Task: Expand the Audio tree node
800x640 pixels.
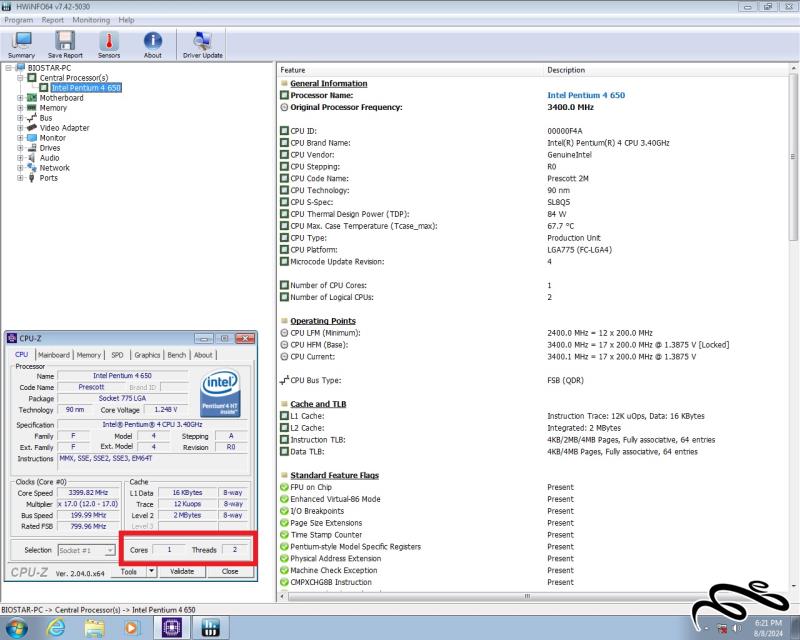Action: [20, 158]
